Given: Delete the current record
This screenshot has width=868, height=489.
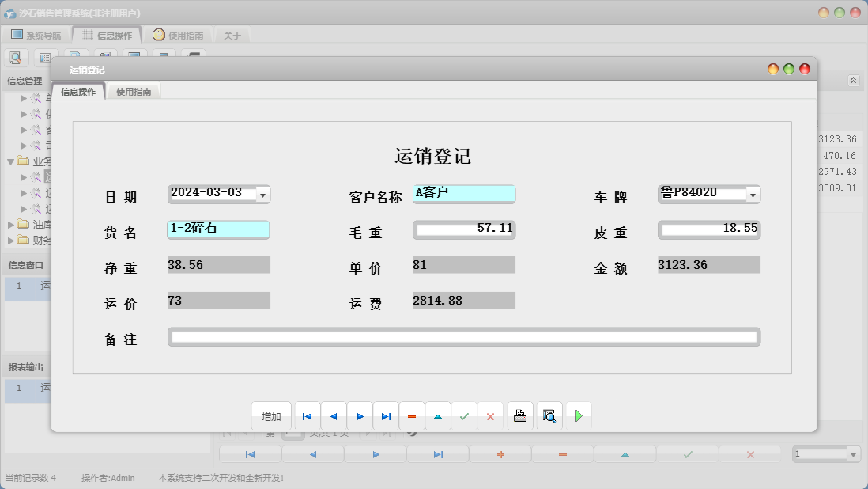Looking at the screenshot, I should [x=412, y=415].
